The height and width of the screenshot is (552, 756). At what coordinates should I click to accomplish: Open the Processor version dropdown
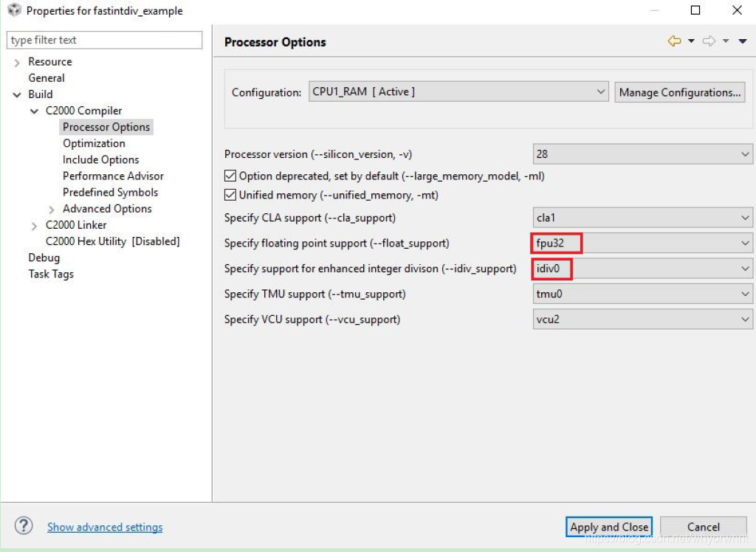click(642, 154)
